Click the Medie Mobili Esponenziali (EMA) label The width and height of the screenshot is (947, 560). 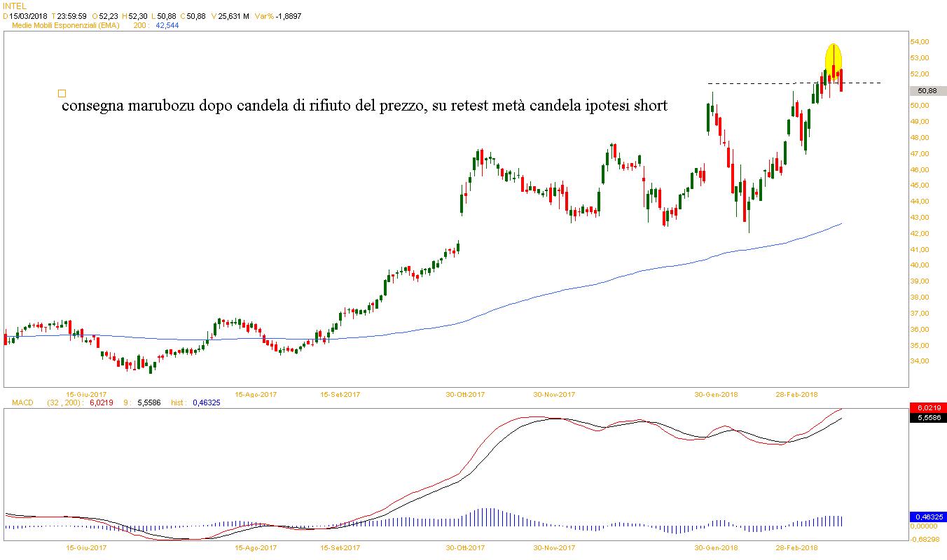pyautogui.click(x=66, y=25)
